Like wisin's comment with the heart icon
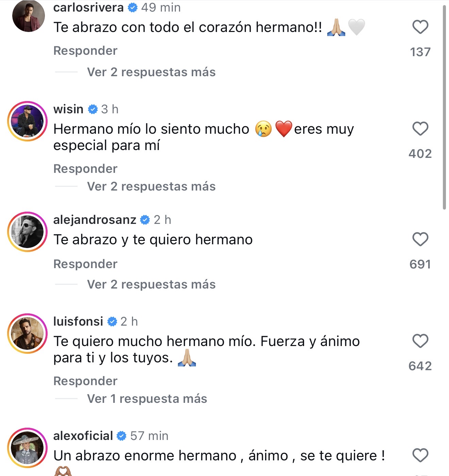Viewport: 449px width, 476px height. pos(420,129)
